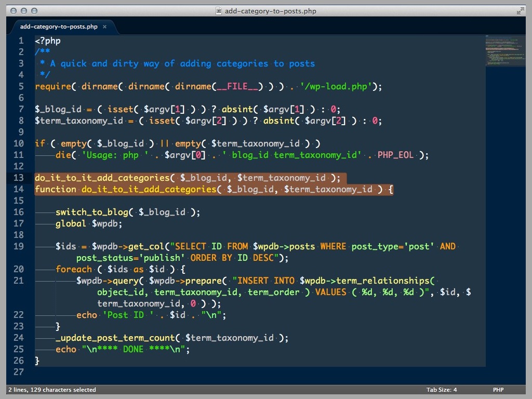This screenshot has width=532, height=399.
Task: Click the comment 'A quick and dirty way'
Action: tap(104, 64)
